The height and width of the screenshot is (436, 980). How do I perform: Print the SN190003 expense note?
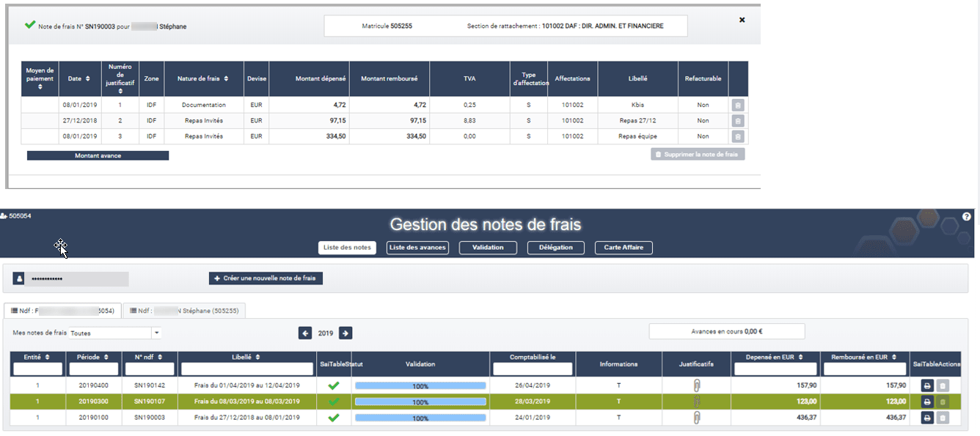tap(927, 418)
